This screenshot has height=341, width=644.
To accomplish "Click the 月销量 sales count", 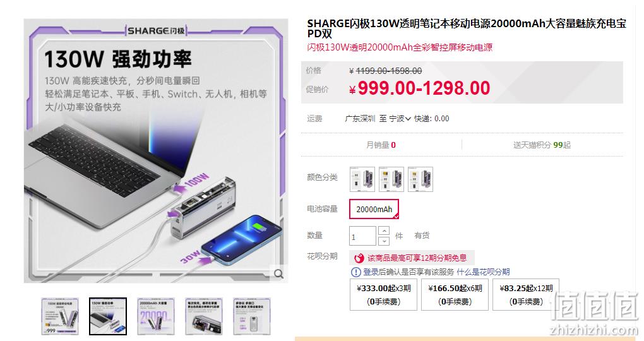I will click(381, 145).
